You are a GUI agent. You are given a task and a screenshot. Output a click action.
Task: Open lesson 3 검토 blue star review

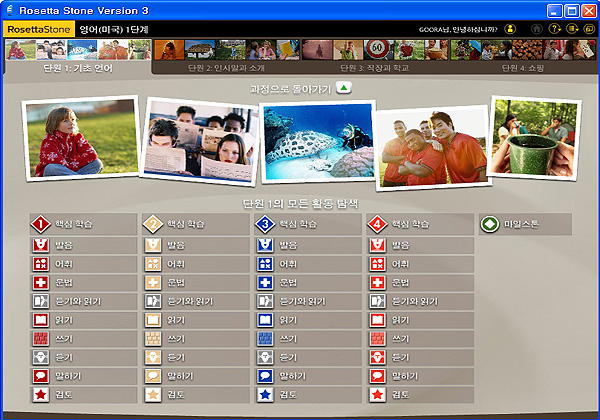click(308, 395)
